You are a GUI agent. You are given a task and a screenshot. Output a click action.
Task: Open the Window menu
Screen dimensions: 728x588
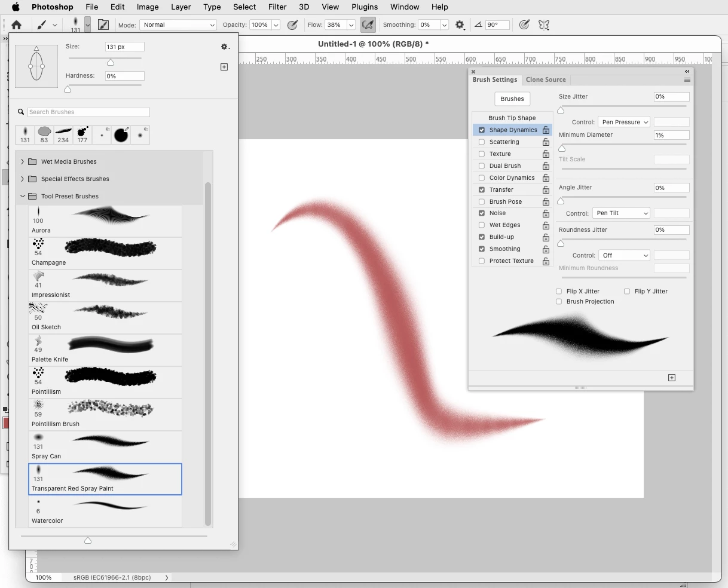click(405, 7)
